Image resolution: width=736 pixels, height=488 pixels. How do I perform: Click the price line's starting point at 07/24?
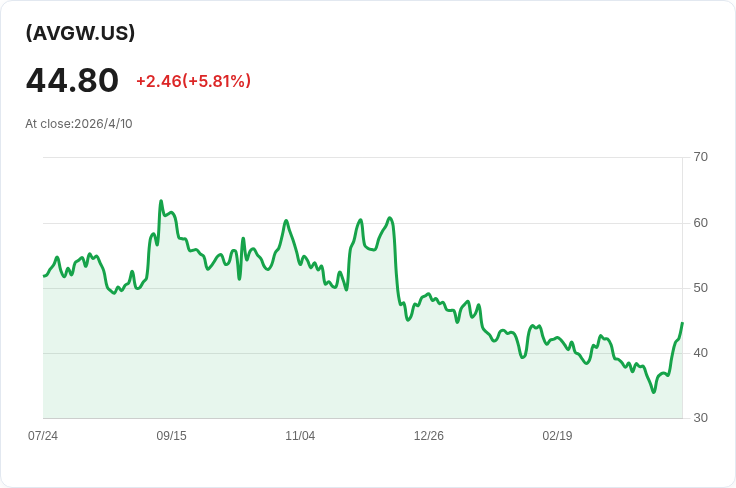tap(44, 275)
